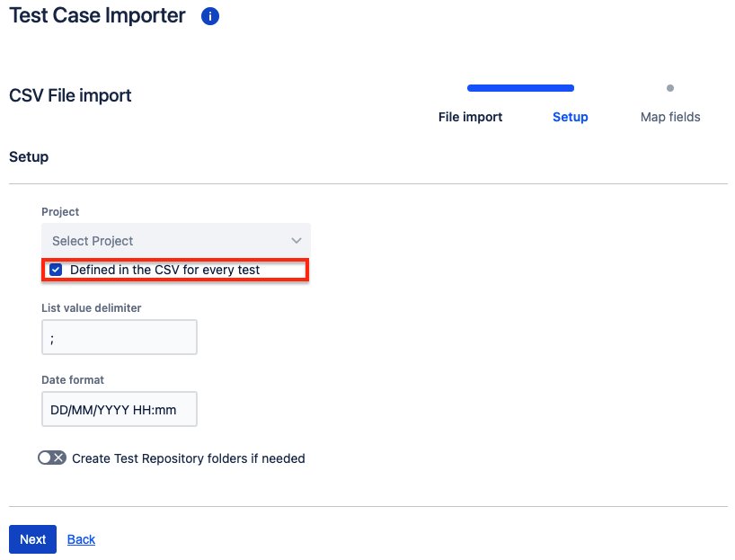
Task: Open the Select Project dropdown
Action: coord(176,241)
